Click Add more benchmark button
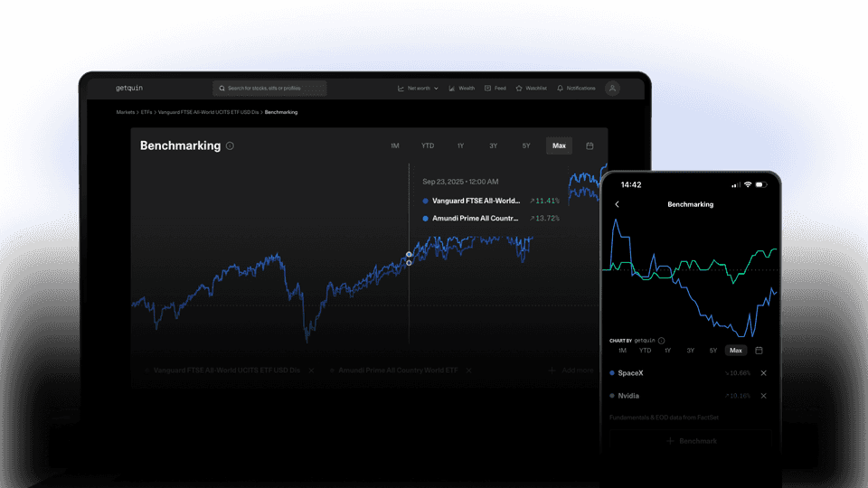The height and width of the screenshot is (488, 868). click(571, 371)
